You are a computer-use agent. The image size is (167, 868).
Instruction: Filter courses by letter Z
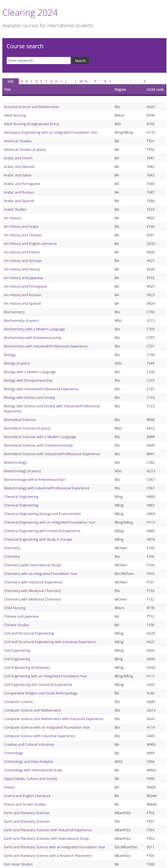(x=144, y=81)
